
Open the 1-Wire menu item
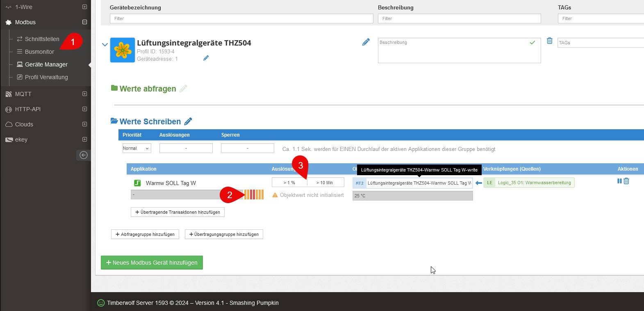pos(24,7)
